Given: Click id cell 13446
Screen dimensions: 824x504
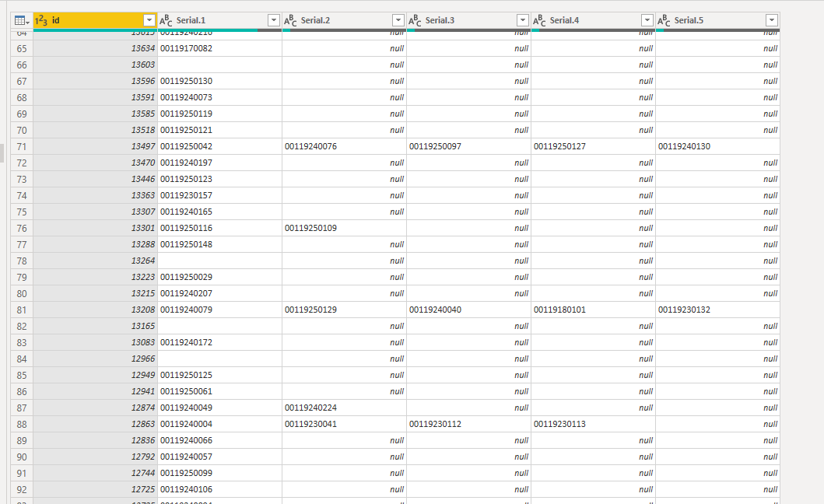Looking at the screenshot, I should 95,179.
